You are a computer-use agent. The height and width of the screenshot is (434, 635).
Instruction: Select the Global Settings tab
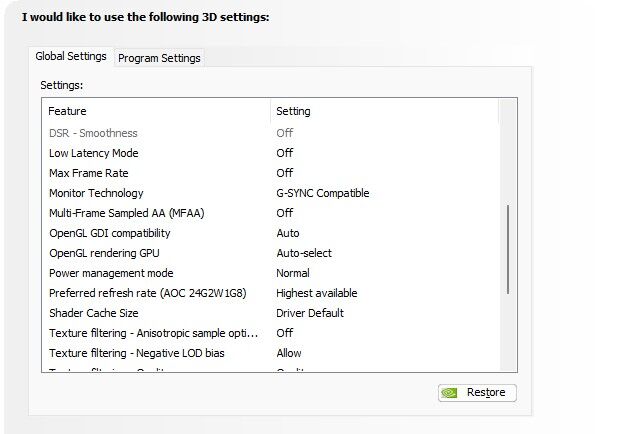tap(71, 56)
